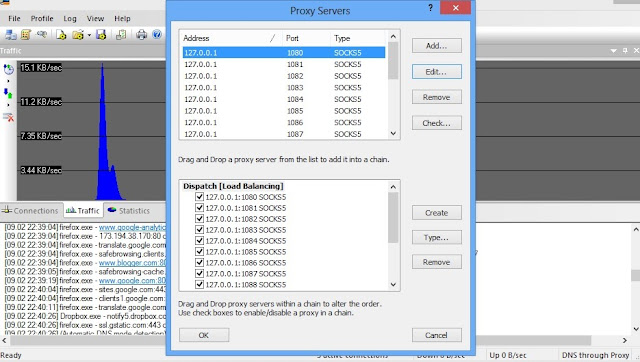The height and width of the screenshot is (362, 640).
Task: Toggle checkbox for 127.0.0.1:1082 SOCKS5
Action: click(x=199, y=219)
